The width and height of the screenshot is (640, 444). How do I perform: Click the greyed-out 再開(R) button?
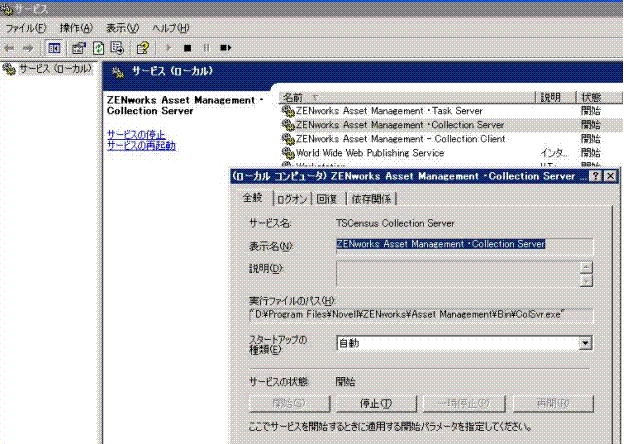tap(553, 404)
